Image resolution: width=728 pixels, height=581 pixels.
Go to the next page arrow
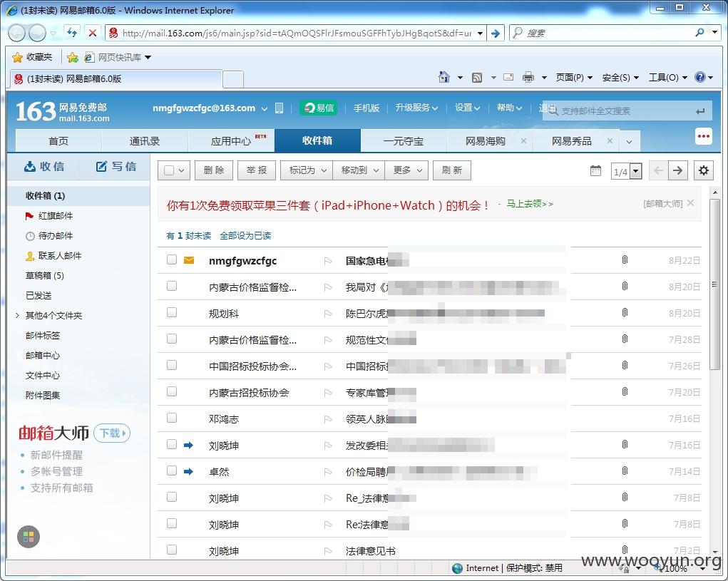678,170
